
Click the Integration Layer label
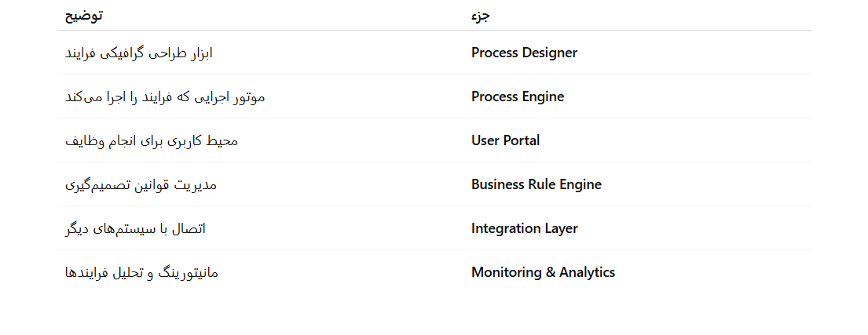click(524, 228)
